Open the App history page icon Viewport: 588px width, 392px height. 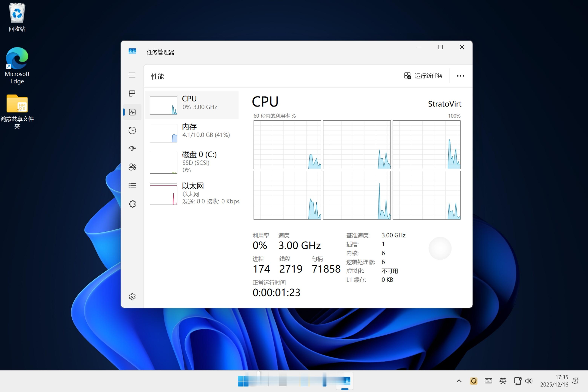tap(132, 130)
